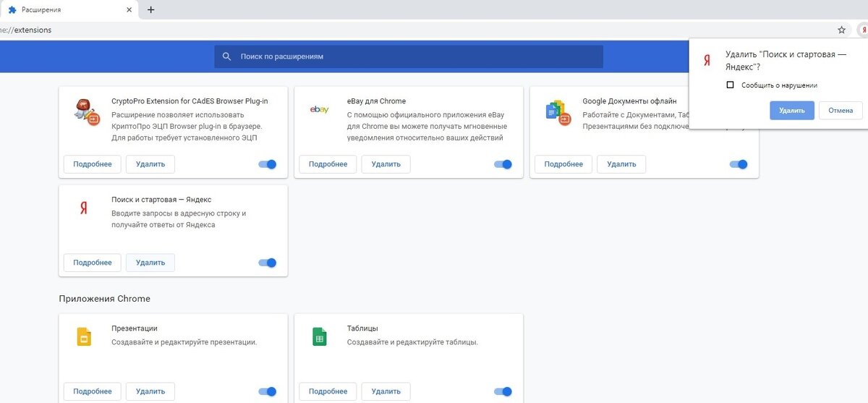868x403 pixels.
Task: Open Подробнее for Яндекс search extension
Action: click(93, 263)
